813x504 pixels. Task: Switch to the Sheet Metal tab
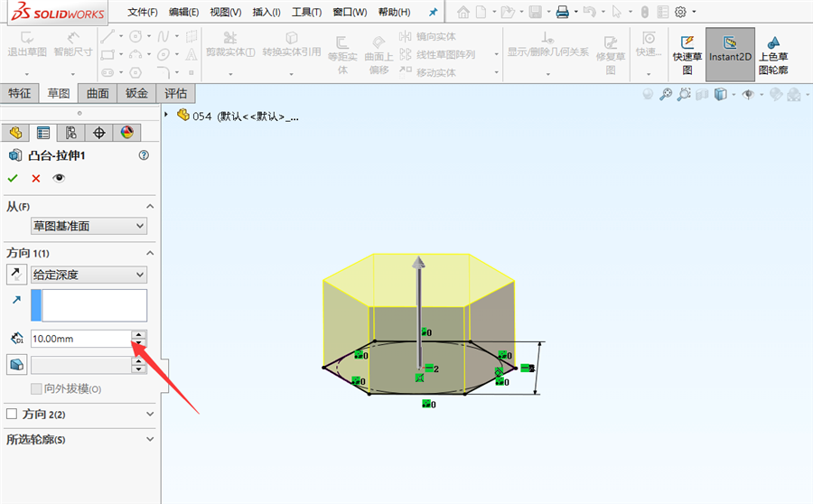[137, 93]
